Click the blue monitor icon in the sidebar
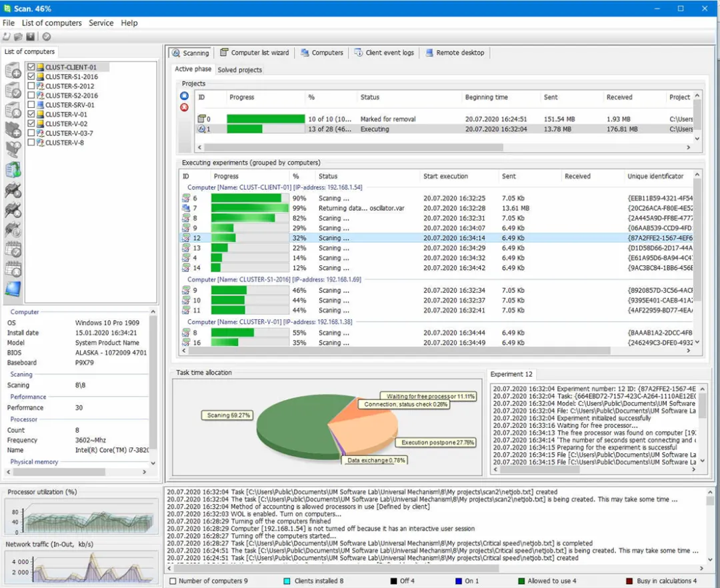 [x=13, y=289]
